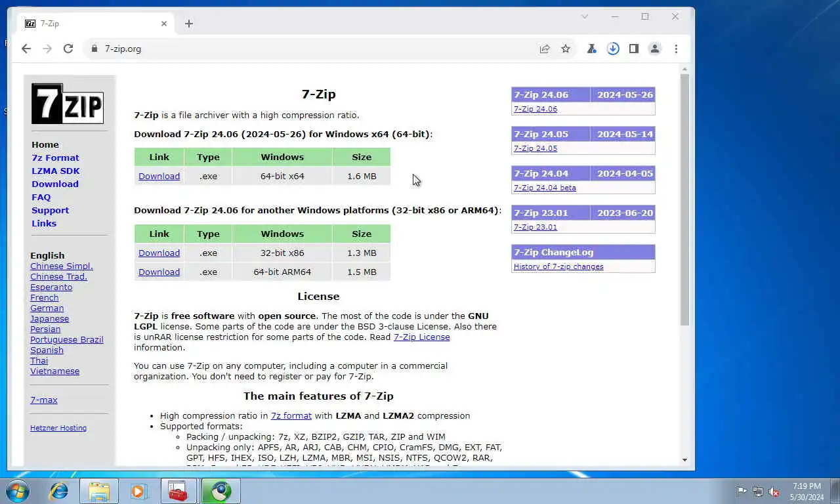840x504 pixels.
Task: Click the padlock site info icon
Action: pos(94,49)
